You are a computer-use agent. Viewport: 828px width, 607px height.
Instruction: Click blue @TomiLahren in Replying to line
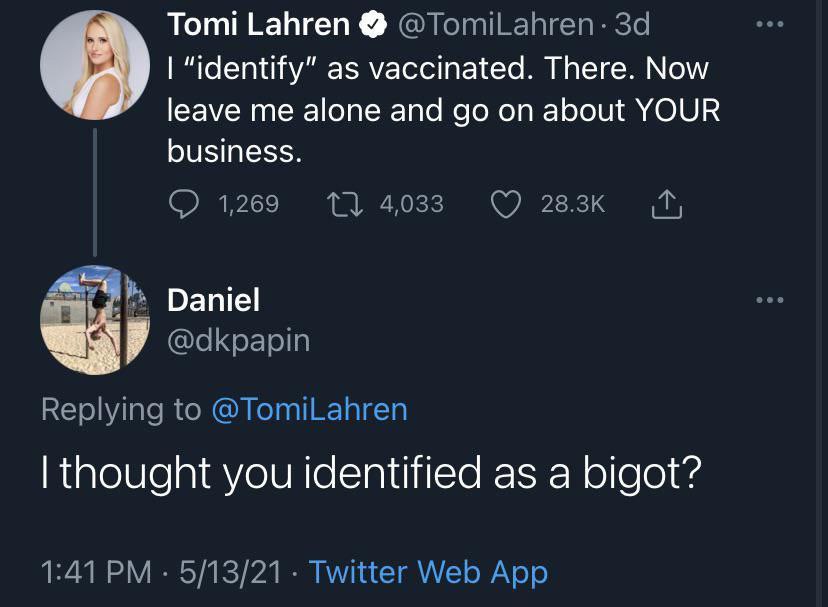pyautogui.click(x=310, y=409)
